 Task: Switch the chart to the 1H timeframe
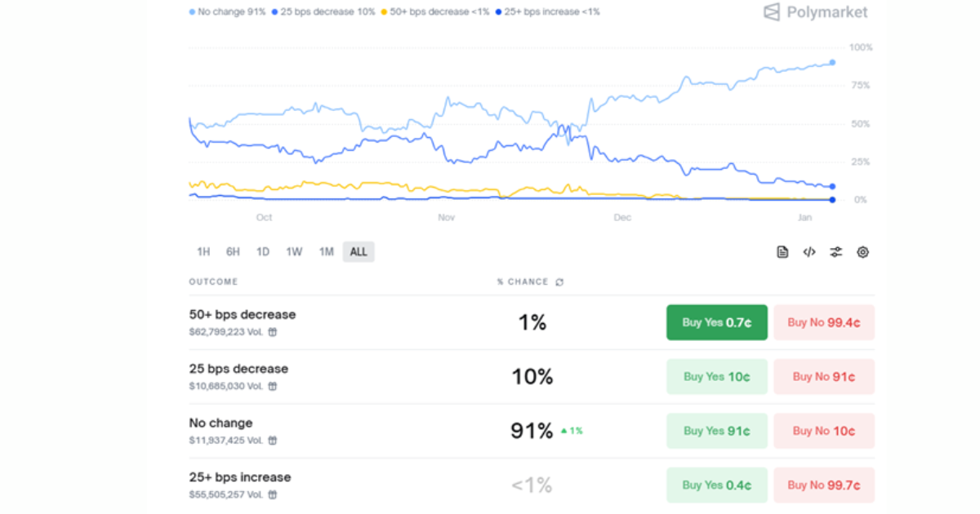[x=203, y=252]
